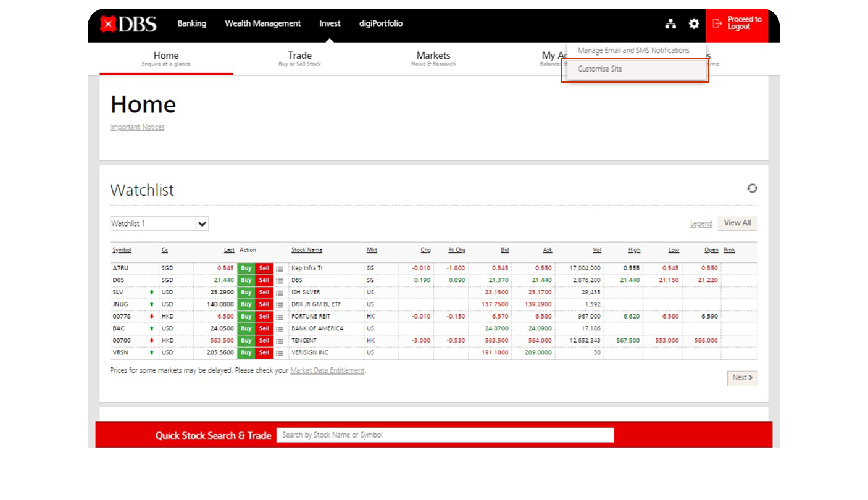The height and width of the screenshot is (500, 868).
Task: Sell DBS stock
Action: [264, 280]
